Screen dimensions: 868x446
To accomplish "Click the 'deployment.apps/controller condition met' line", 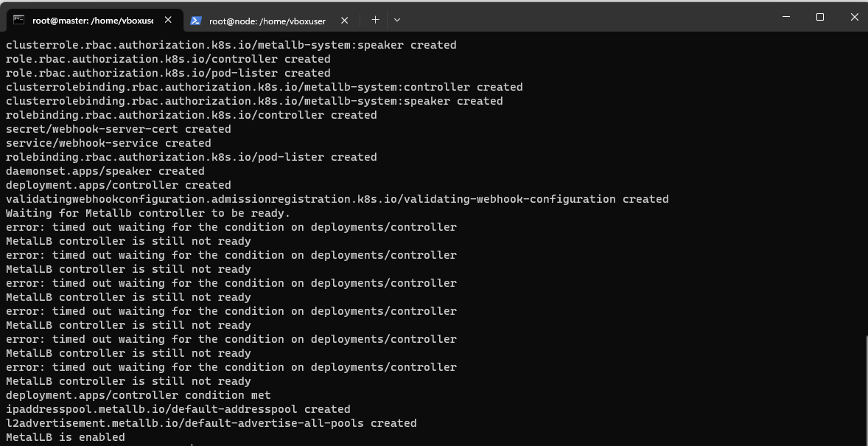I will point(139,395).
